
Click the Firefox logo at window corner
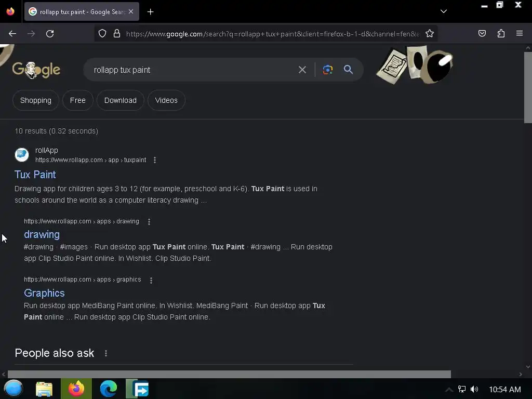pos(10,11)
